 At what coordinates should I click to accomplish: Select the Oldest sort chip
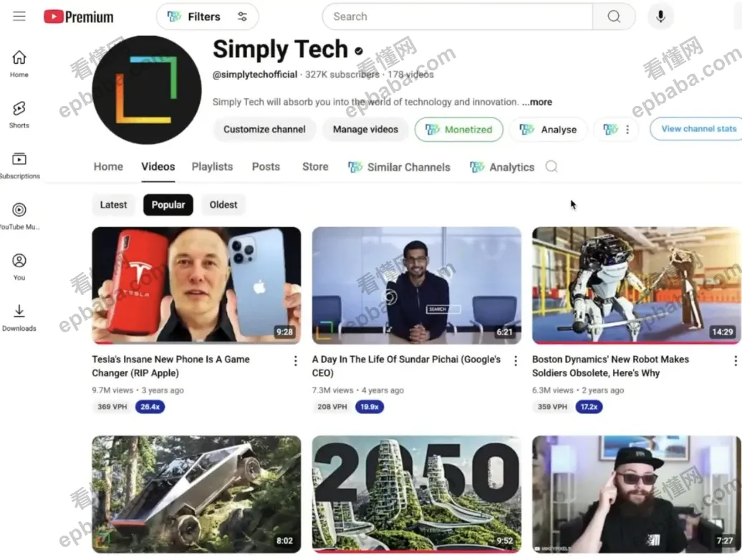223,205
